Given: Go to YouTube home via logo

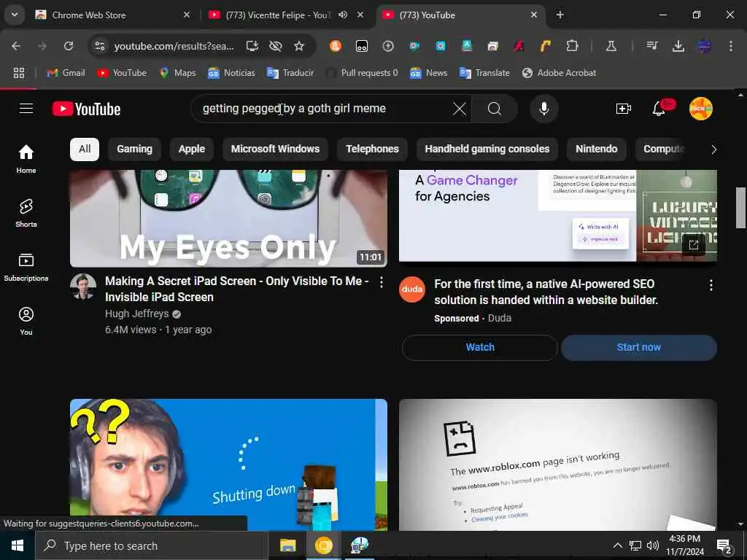Looking at the screenshot, I should [x=86, y=109].
